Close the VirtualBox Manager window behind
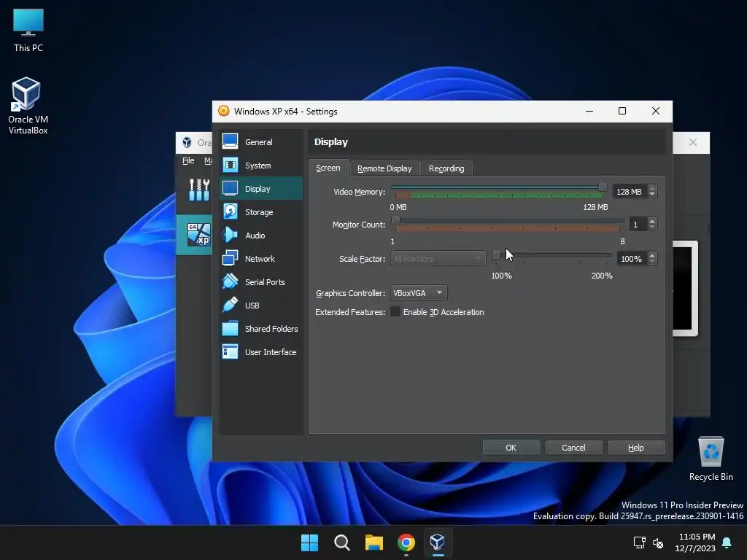This screenshot has width=747, height=560. coord(693,142)
